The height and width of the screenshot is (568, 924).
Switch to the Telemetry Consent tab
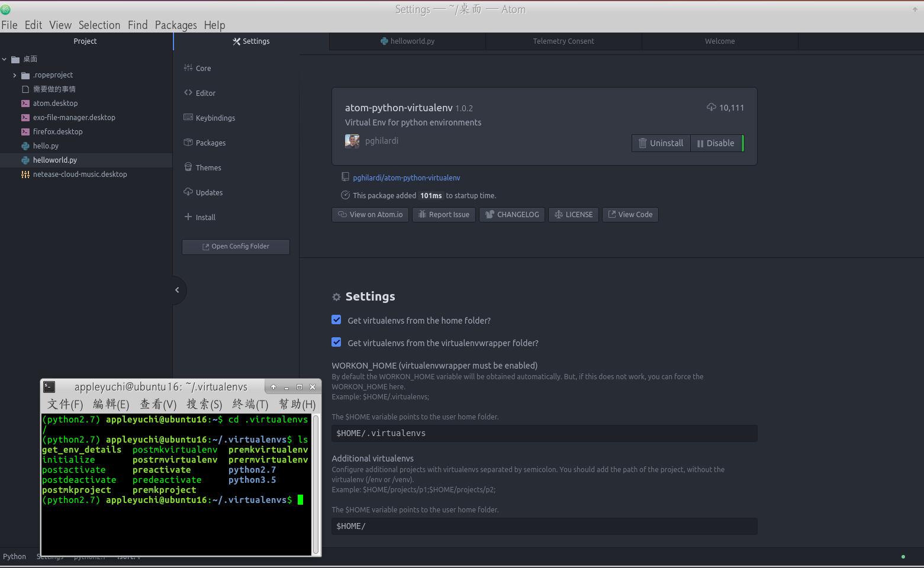coord(564,41)
